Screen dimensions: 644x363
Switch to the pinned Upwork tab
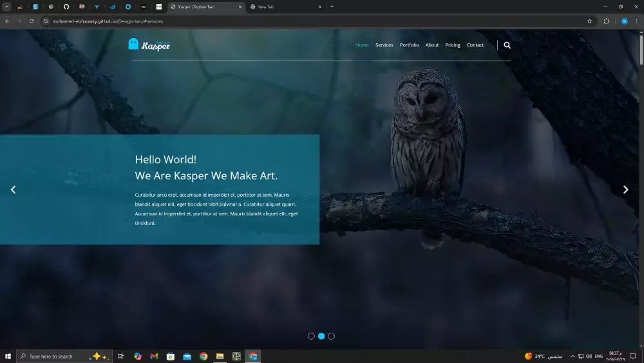pyautogui.click(x=144, y=7)
